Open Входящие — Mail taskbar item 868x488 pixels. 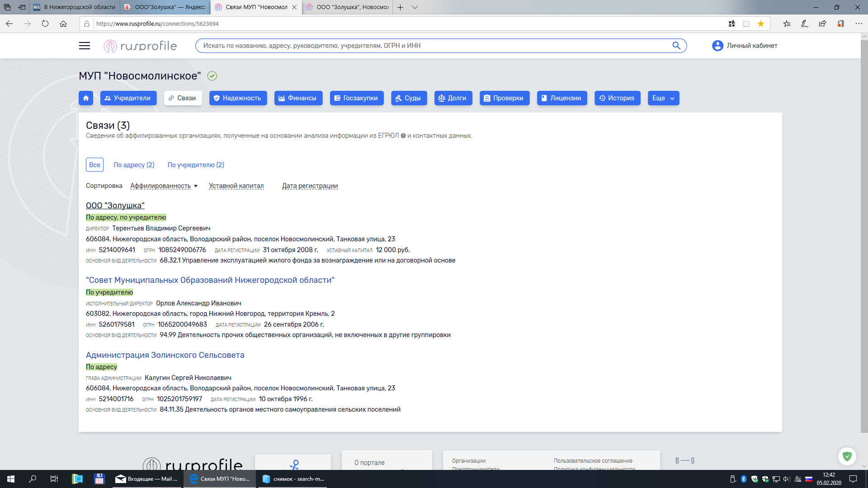click(147, 479)
